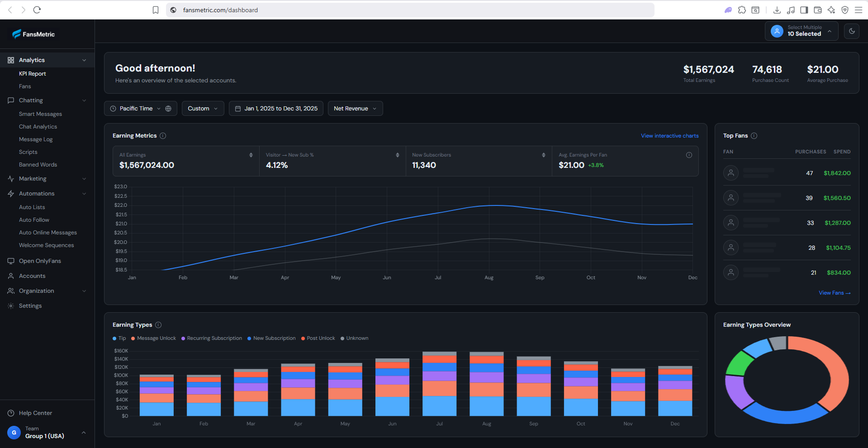Expand the 10 Selected accounts selector
This screenshot has width=868, height=448.
pyautogui.click(x=802, y=31)
